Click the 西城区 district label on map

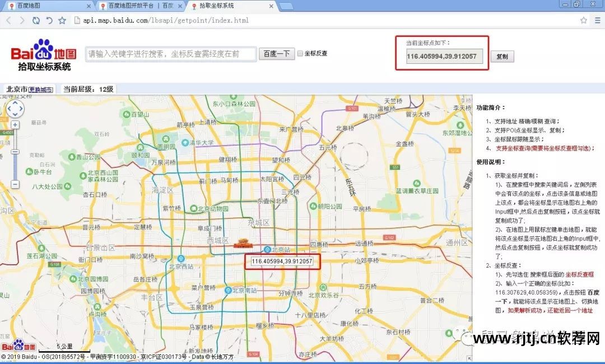[217, 241]
